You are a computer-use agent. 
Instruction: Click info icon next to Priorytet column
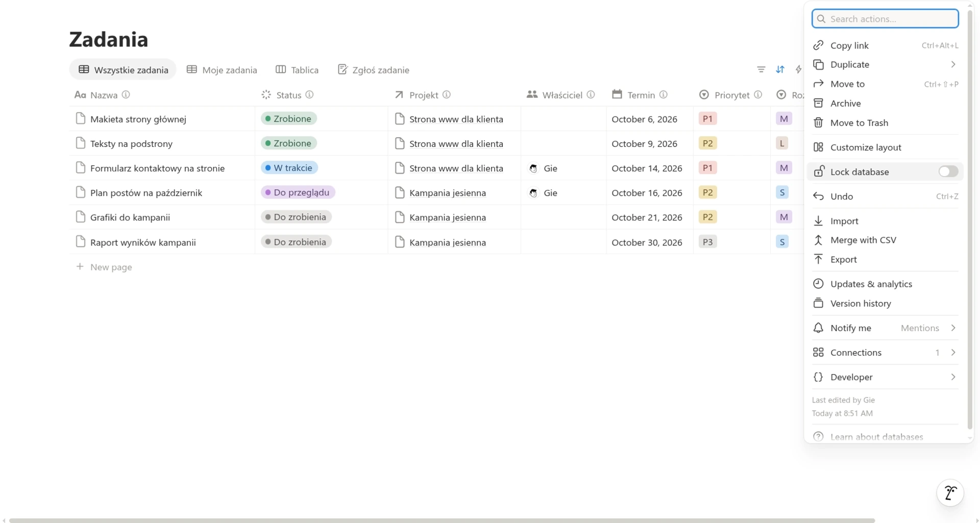pyautogui.click(x=758, y=94)
